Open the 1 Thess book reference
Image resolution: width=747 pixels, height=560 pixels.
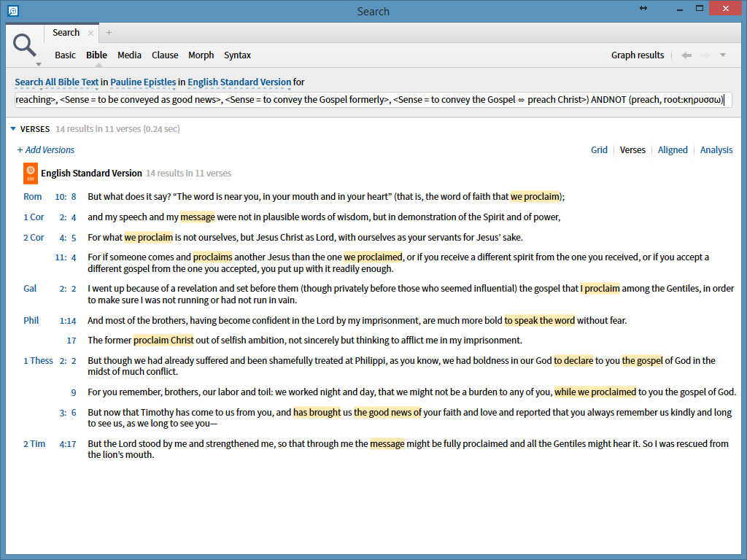[38, 361]
